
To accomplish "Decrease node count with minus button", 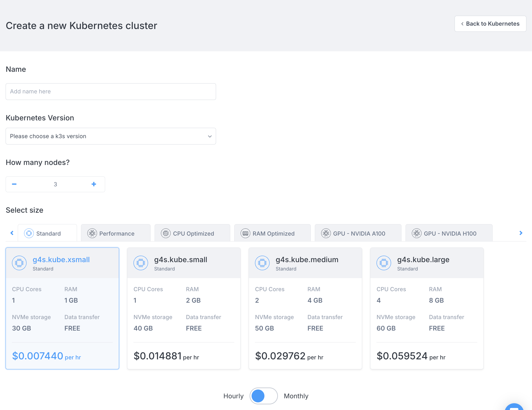I will (x=14, y=184).
